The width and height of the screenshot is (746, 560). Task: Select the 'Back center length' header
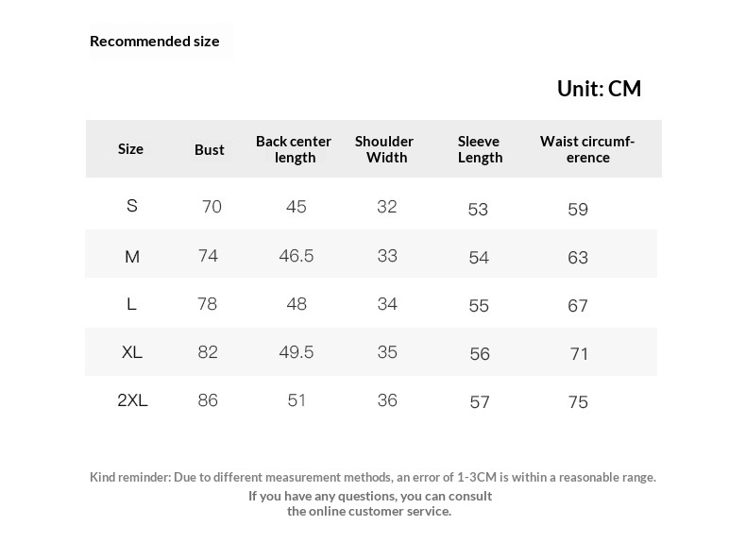coord(294,149)
